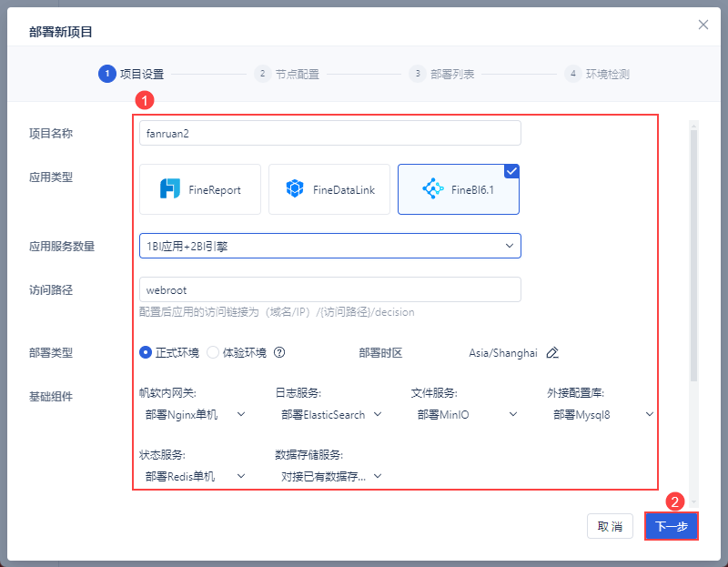Select the FineReport application type

click(199, 189)
